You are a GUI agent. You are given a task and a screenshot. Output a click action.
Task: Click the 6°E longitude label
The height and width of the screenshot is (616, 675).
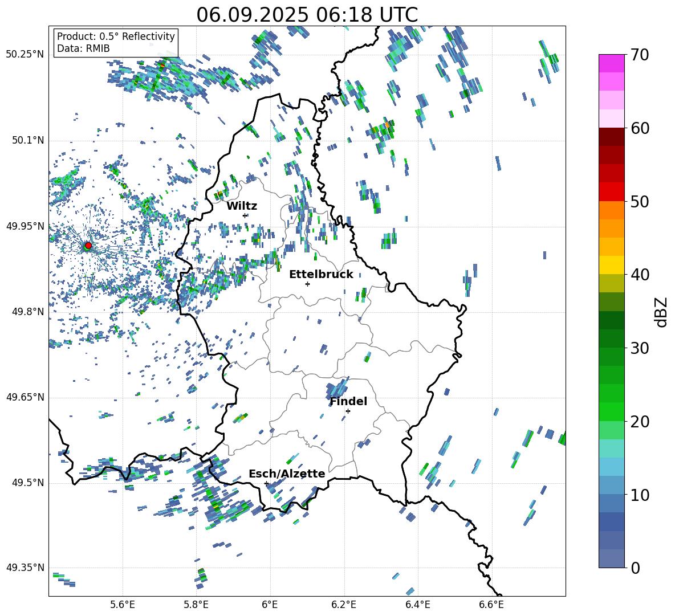[x=270, y=605]
